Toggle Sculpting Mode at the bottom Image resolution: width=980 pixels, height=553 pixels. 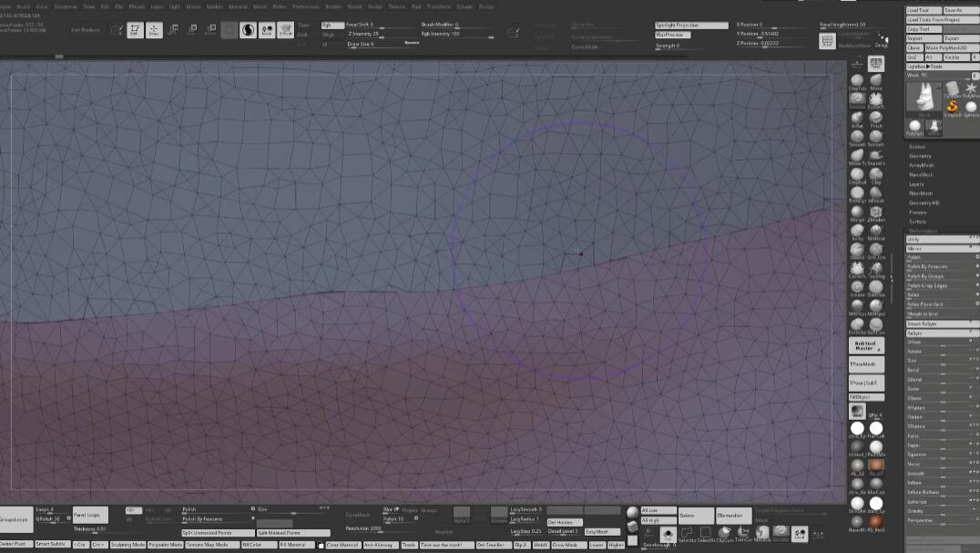[x=128, y=545]
